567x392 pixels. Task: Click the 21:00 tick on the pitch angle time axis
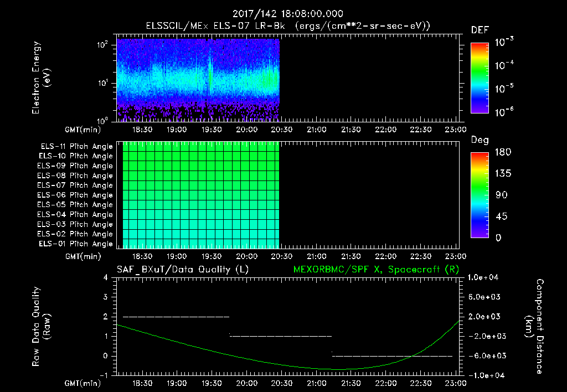click(316, 256)
